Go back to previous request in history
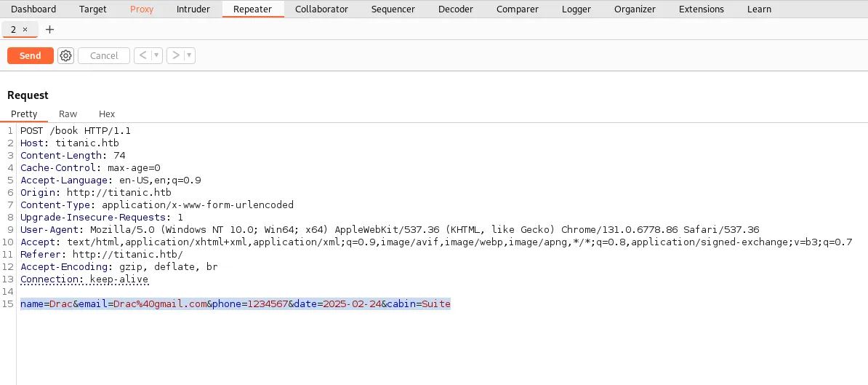This screenshot has height=385, width=868. (x=142, y=55)
